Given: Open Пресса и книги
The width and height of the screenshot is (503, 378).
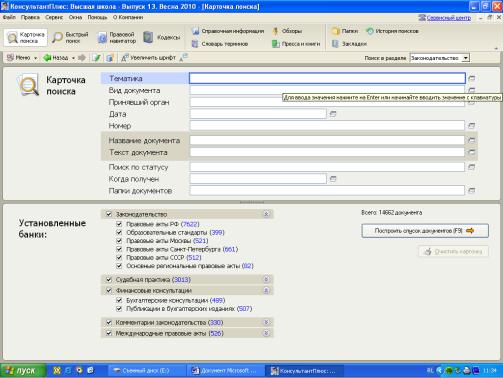Looking at the screenshot, I should (x=296, y=44).
